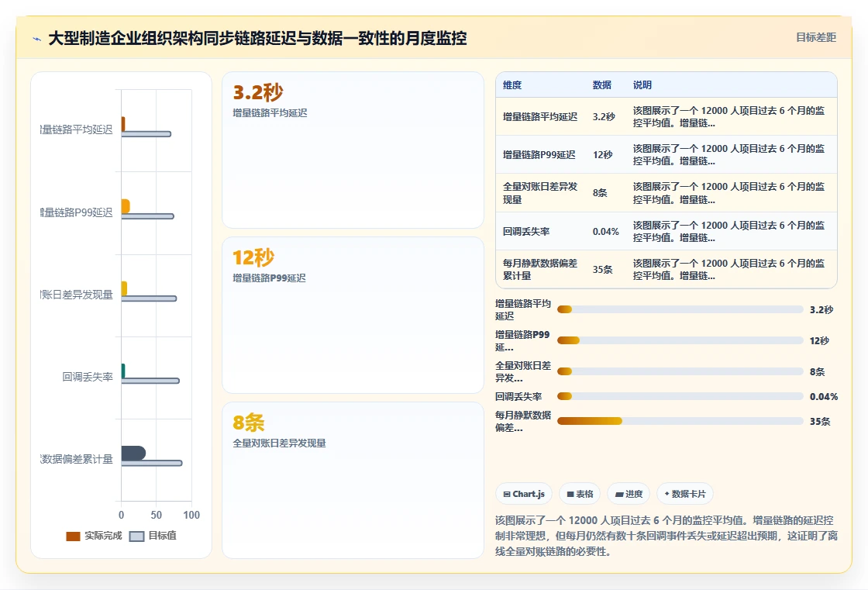Click the 8条 value in the table

(600, 193)
